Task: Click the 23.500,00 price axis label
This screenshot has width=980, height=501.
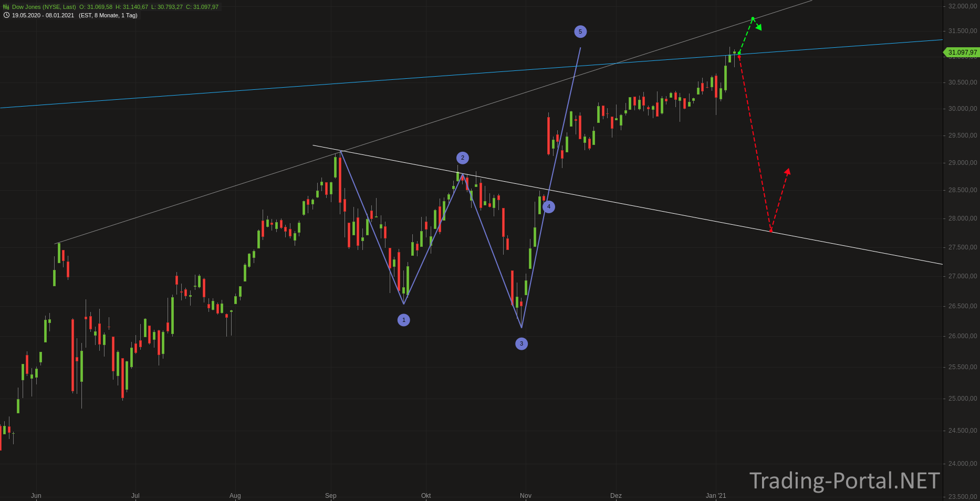Action: (963, 497)
